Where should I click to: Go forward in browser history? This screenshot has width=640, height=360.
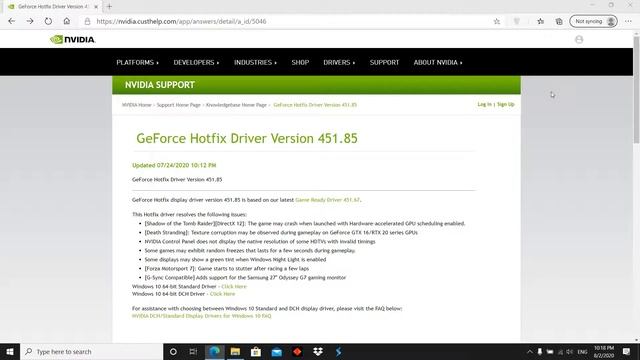coord(30,21)
